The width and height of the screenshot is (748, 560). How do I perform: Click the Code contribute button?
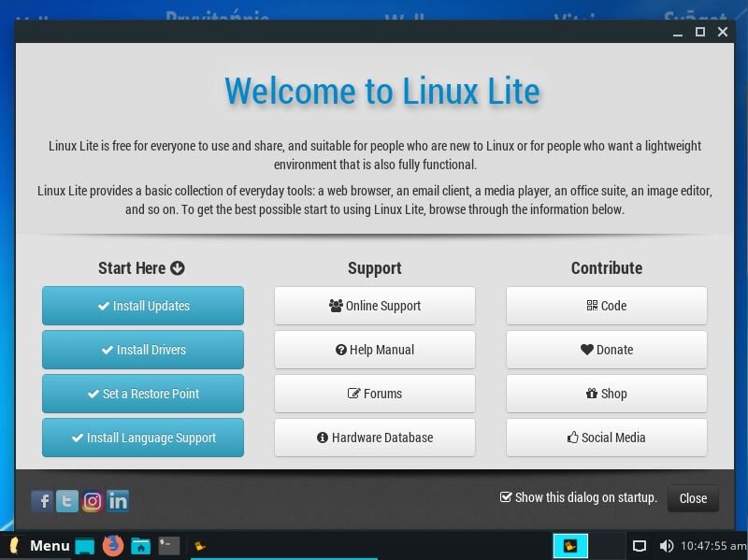click(607, 306)
